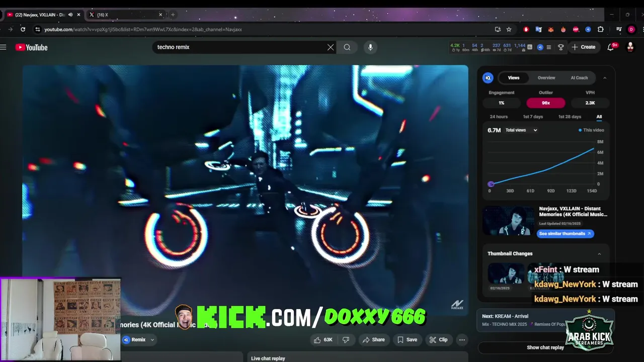This screenshot has width=644, height=362.
Task: Reload the page in the browser
Action: point(23,29)
